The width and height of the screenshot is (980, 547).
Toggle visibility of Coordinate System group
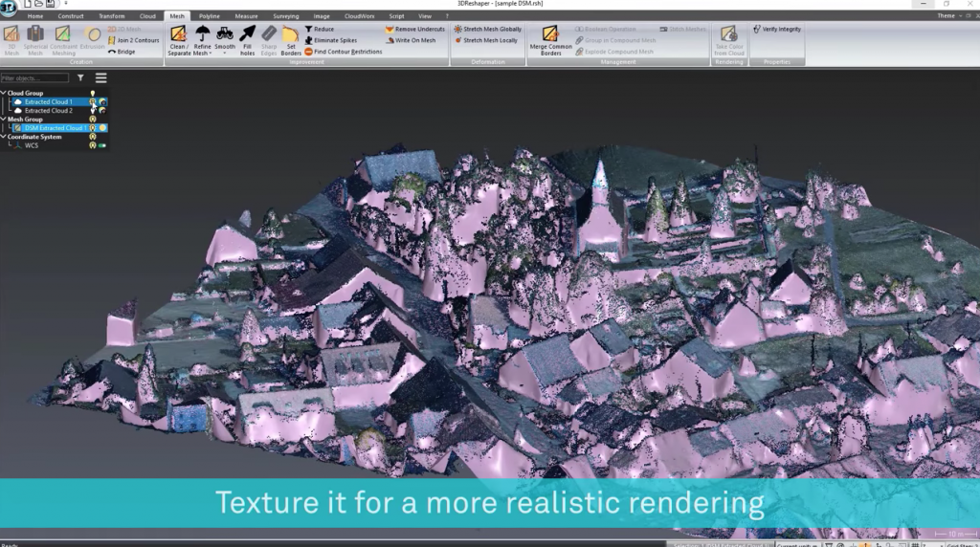(x=93, y=137)
